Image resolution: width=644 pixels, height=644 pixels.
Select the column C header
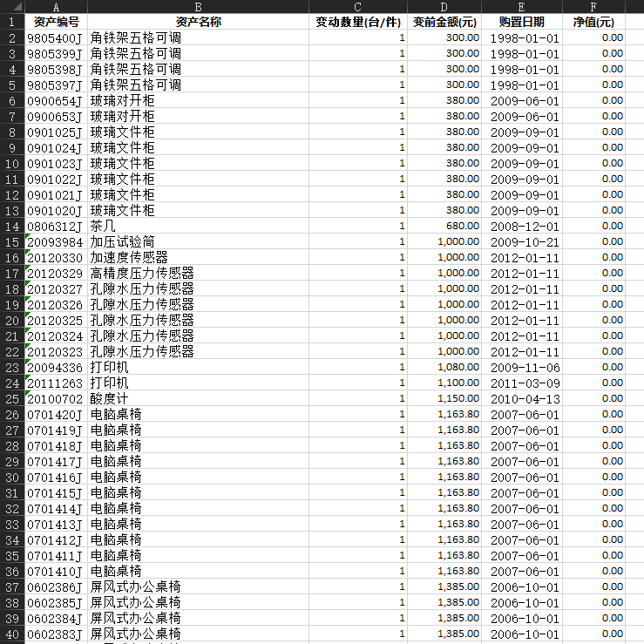coord(357,6)
